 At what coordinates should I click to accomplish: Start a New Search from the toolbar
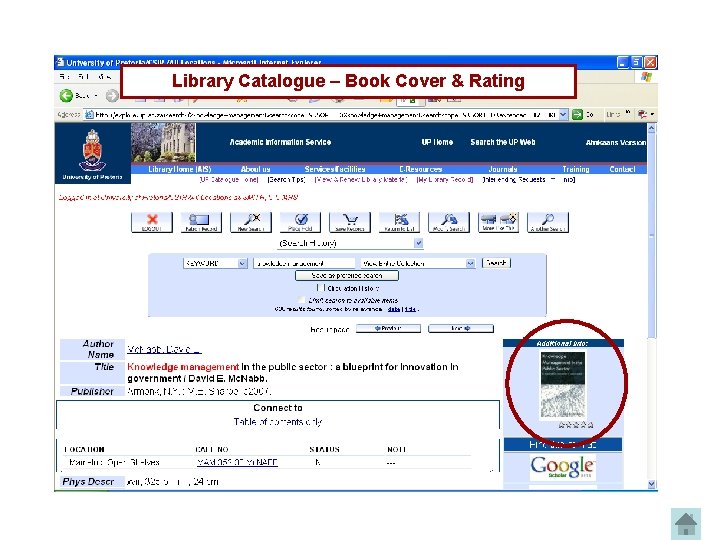[x=251, y=222]
